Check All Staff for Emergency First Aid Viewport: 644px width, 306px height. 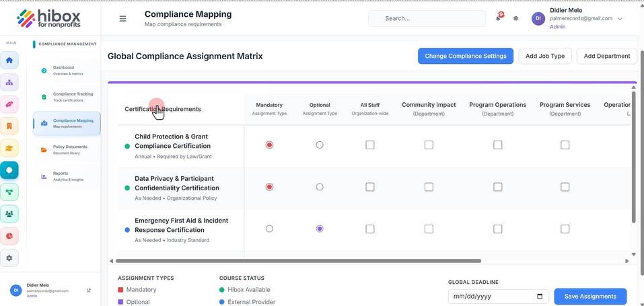pos(370,229)
